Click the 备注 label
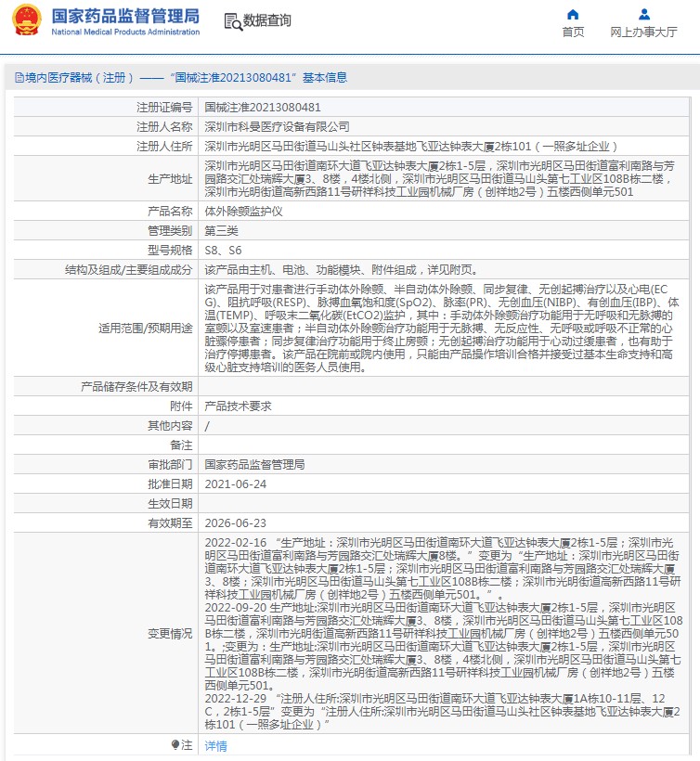This screenshot has width=700, height=761. pos(182,445)
